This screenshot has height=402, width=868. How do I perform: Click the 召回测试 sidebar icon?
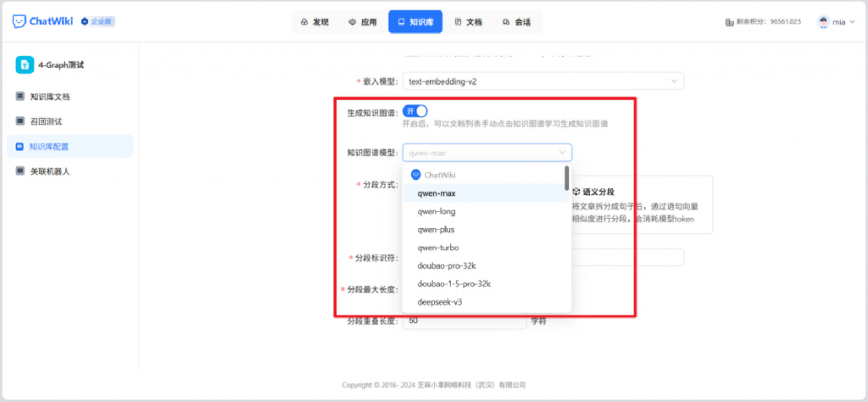tap(20, 121)
